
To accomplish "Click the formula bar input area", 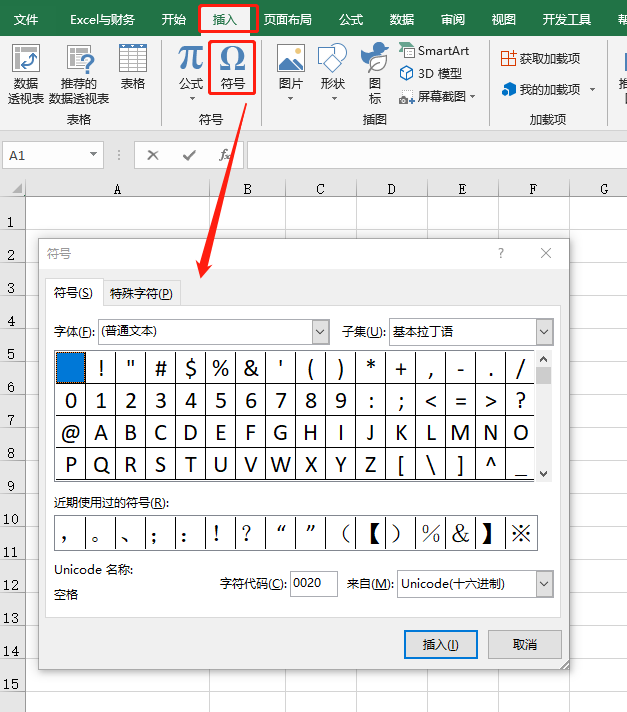I will (x=437, y=155).
